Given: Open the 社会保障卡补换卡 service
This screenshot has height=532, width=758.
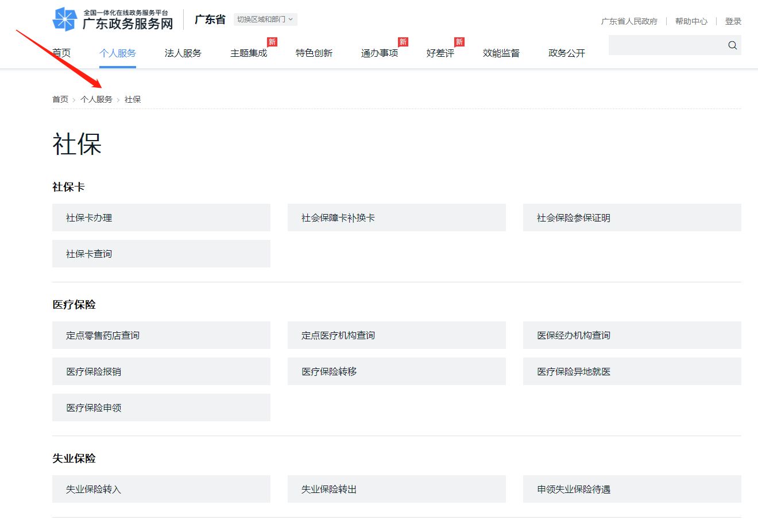Looking at the screenshot, I should tap(397, 218).
